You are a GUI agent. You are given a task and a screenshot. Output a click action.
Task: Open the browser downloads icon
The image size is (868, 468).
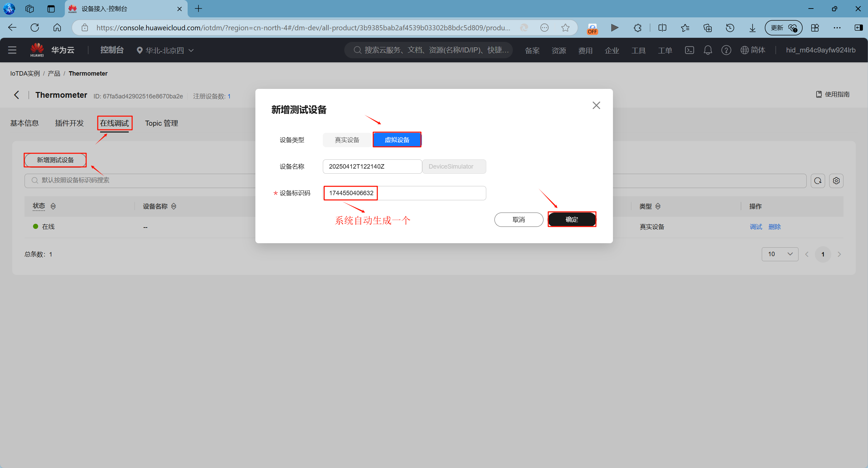point(752,28)
